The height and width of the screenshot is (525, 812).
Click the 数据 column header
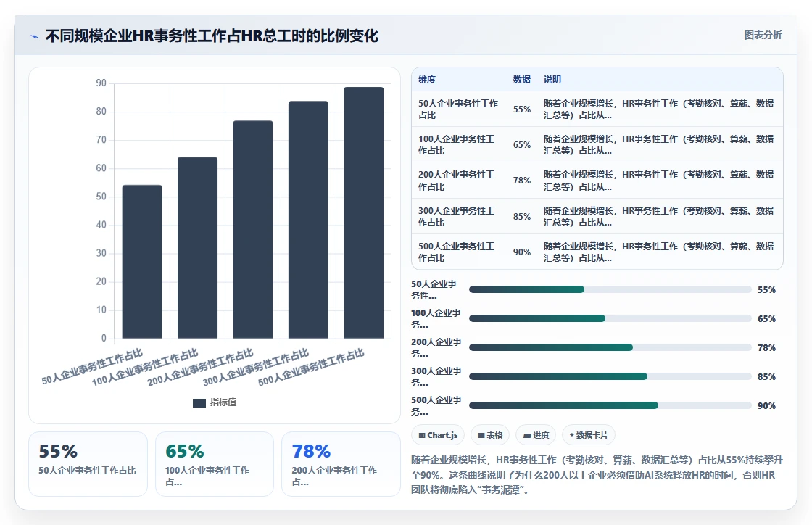(x=521, y=80)
